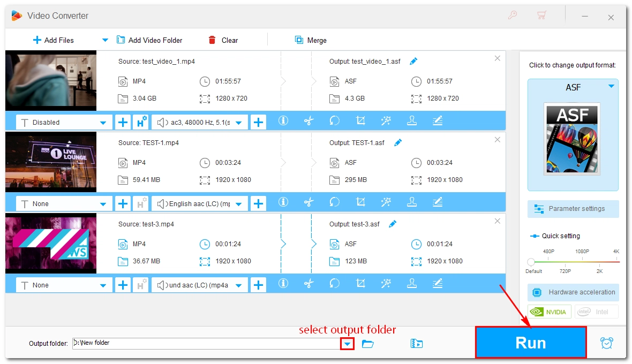Trim test-3.mp4 with scissors tool
This screenshot has width=632, height=364.
(x=309, y=283)
